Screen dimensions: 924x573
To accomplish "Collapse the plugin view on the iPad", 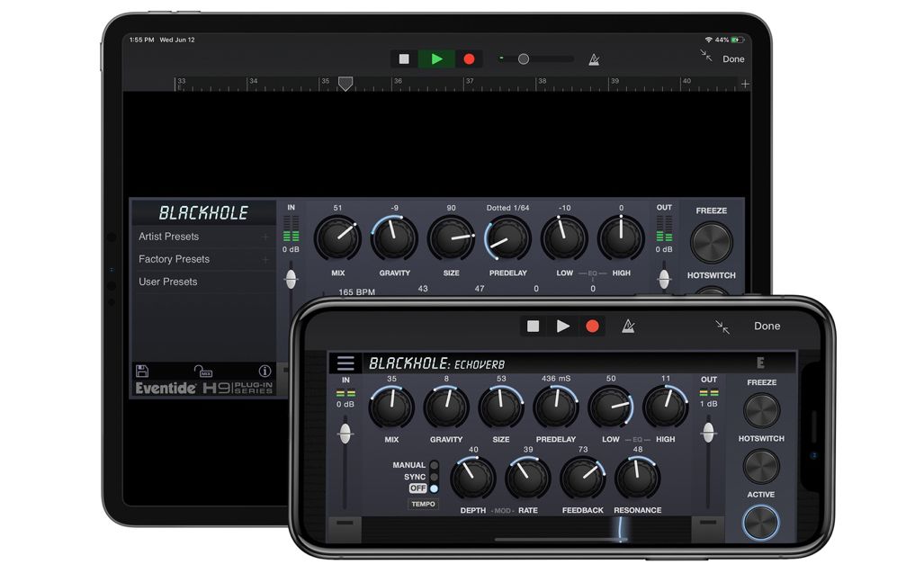I will [x=706, y=56].
